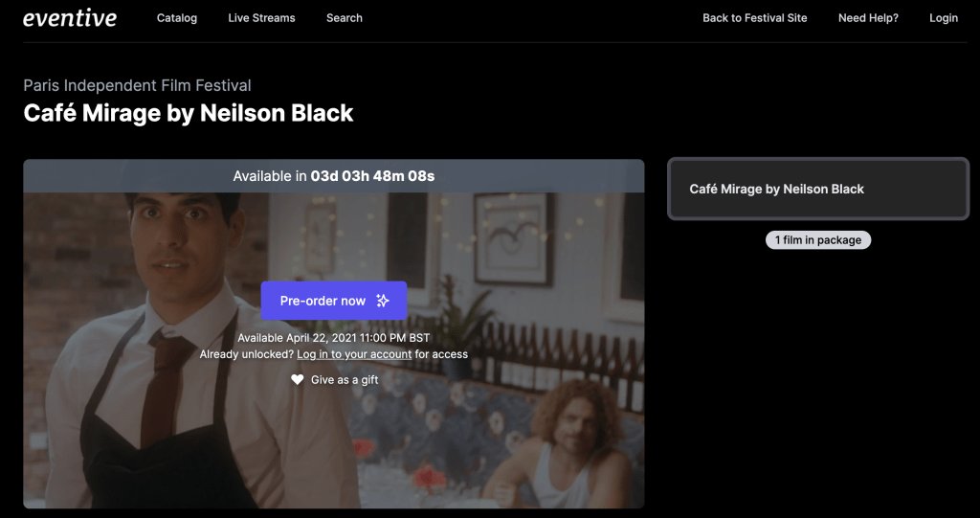Image resolution: width=980 pixels, height=518 pixels.
Task: Select Give as a gift option
Action: tap(334, 380)
